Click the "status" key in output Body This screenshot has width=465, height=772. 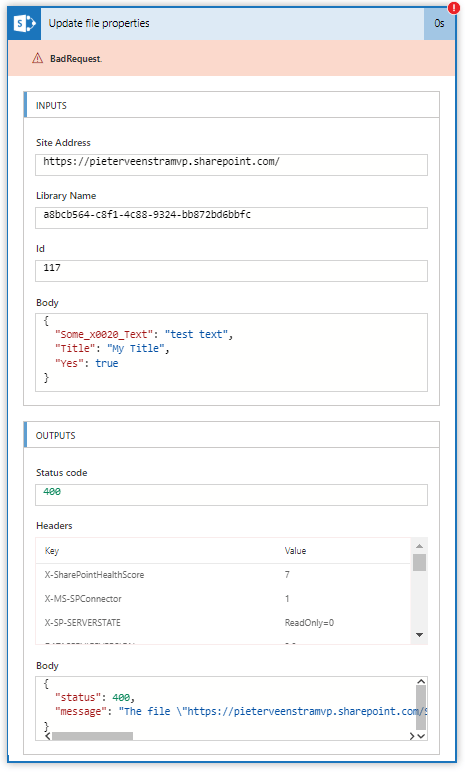pos(78,697)
